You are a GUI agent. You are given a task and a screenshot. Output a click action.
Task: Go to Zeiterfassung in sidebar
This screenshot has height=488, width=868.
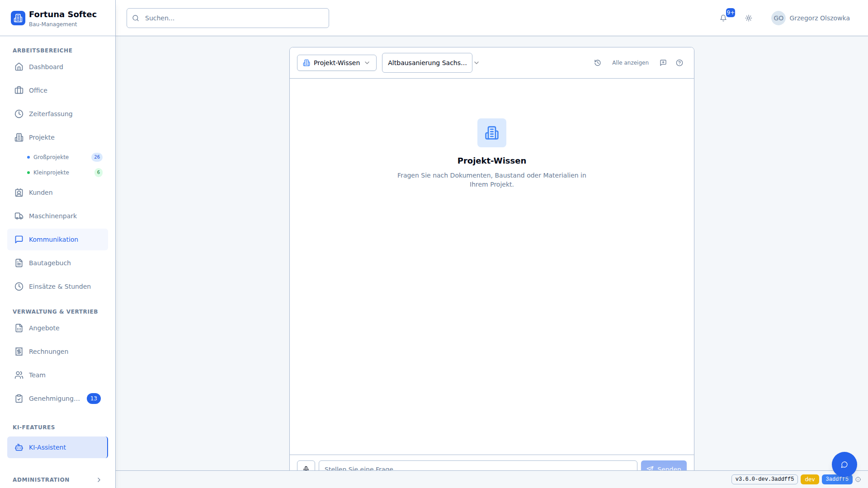point(51,114)
